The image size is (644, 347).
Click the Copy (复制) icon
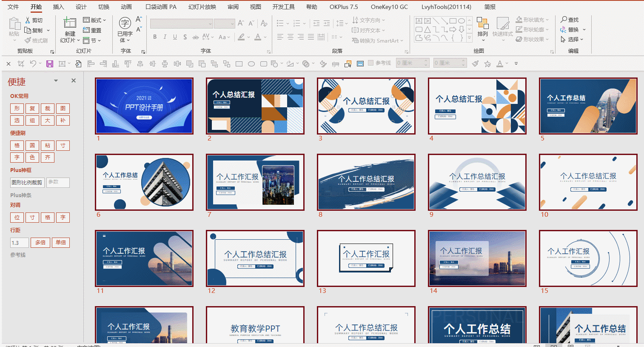point(28,30)
